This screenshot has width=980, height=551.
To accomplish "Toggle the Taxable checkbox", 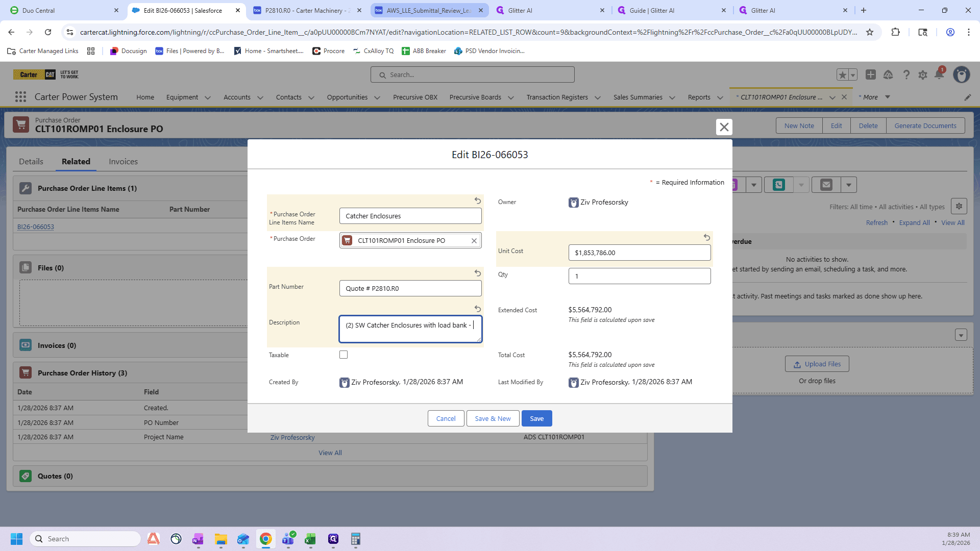I will coord(344,355).
